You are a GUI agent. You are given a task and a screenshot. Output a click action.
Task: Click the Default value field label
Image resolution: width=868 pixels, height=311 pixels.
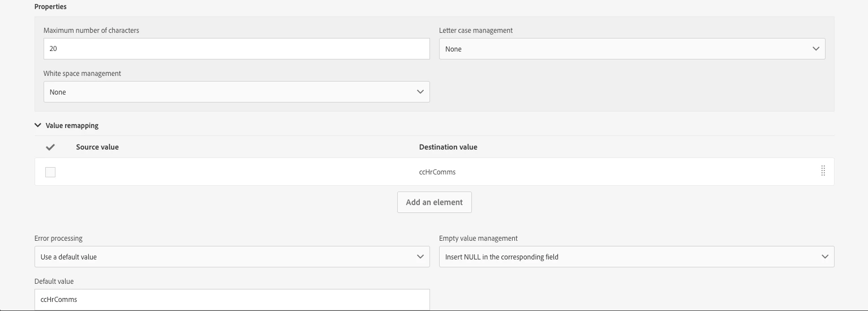[x=54, y=281]
